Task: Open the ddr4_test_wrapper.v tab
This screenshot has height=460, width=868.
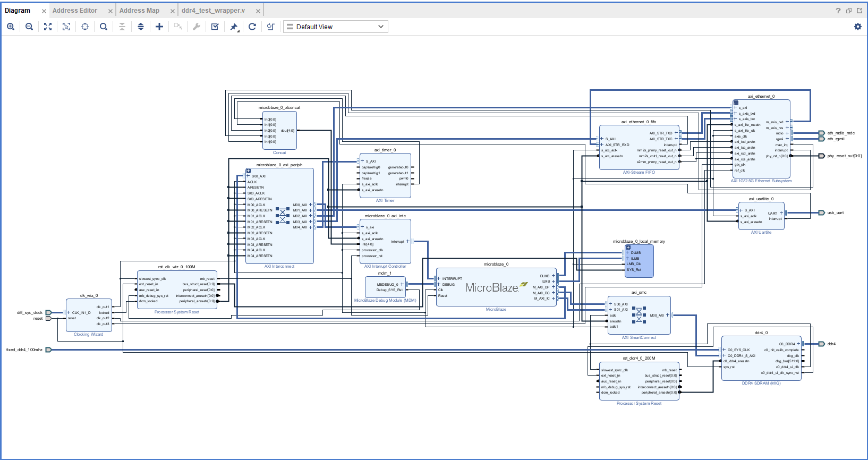Action: click(213, 11)
